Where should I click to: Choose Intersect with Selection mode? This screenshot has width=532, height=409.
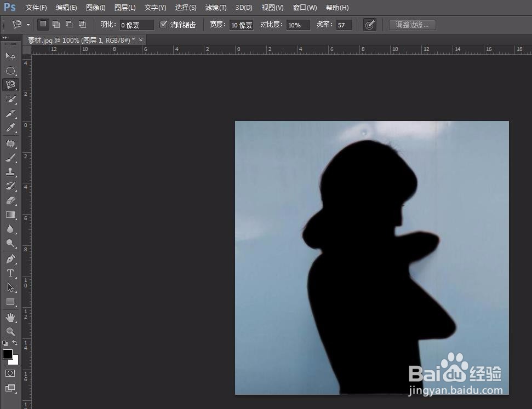click(82, 25)
